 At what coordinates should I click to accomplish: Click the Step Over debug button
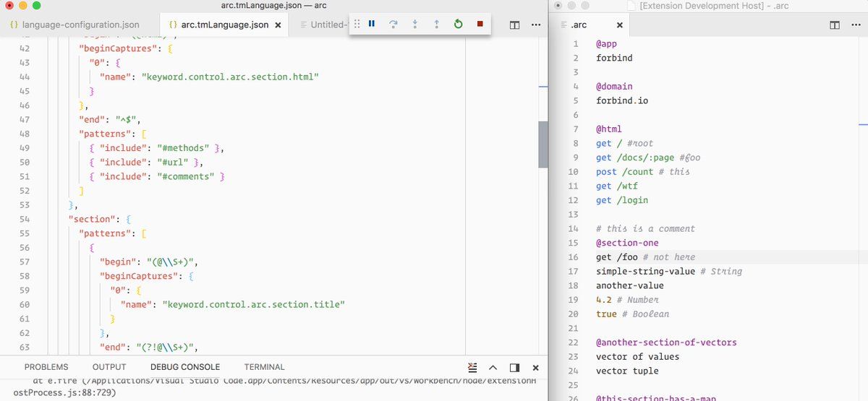[393, 24]
